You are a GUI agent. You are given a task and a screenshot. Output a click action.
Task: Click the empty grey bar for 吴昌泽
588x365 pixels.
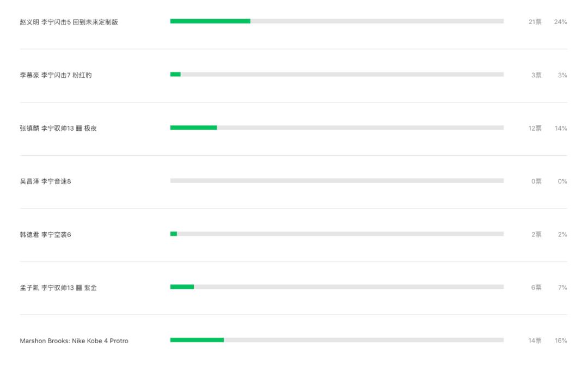tap(336, 180)
